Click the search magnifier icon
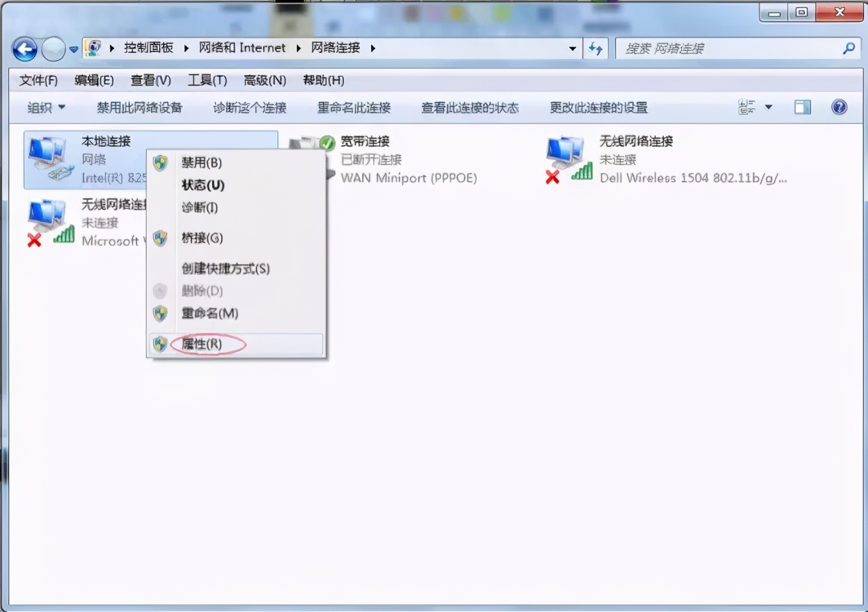Screen dimensions: 868x612 point(848,48)
